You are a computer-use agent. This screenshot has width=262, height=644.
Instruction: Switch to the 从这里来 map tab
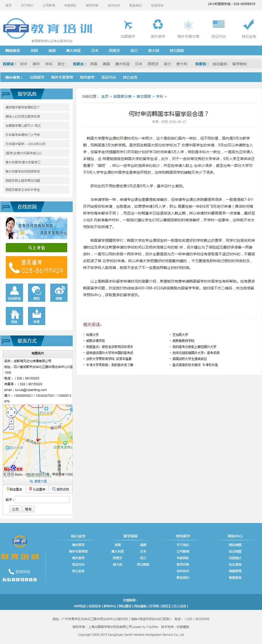tap(37, 489)
